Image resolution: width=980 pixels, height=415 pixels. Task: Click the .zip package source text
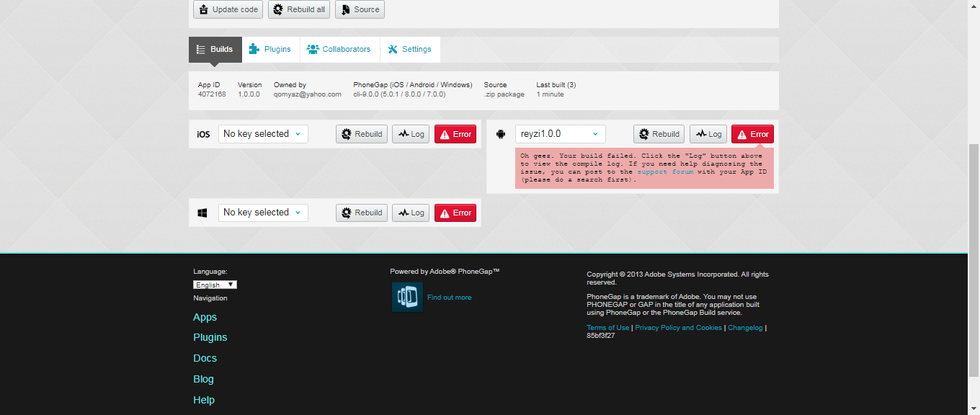coord(504,94)
